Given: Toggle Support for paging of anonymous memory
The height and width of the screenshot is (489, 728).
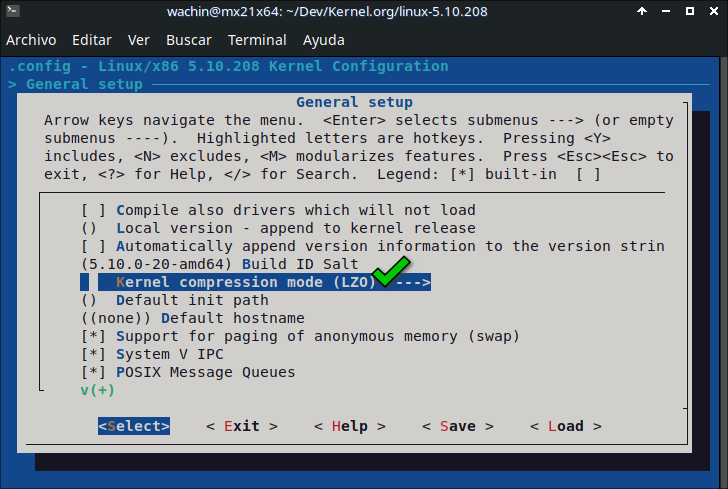Looking at the screenshot, I should pyautogui.click(x=300, y=336).
